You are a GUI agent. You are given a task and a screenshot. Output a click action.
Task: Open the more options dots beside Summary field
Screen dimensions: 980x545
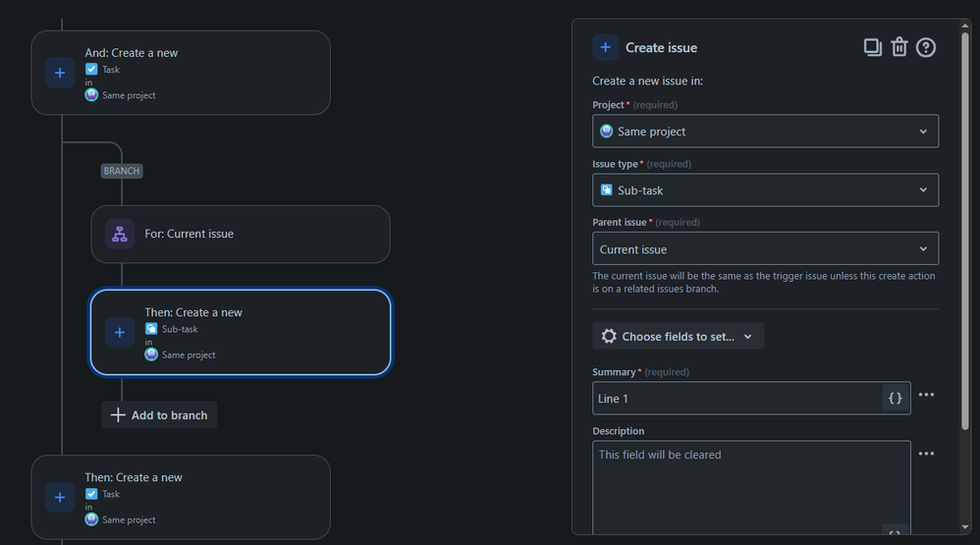tap(926, 395)
